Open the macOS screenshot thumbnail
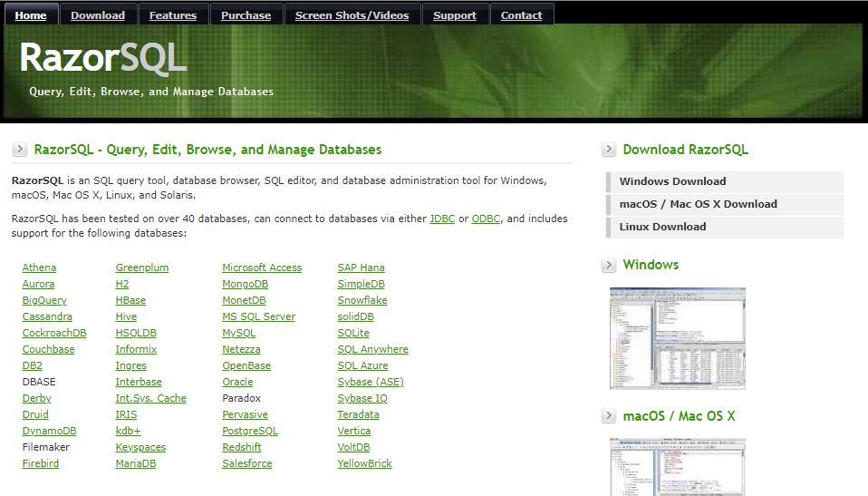Image resolution: width=868 pixels, height=496 pixels. coord(678,467)
